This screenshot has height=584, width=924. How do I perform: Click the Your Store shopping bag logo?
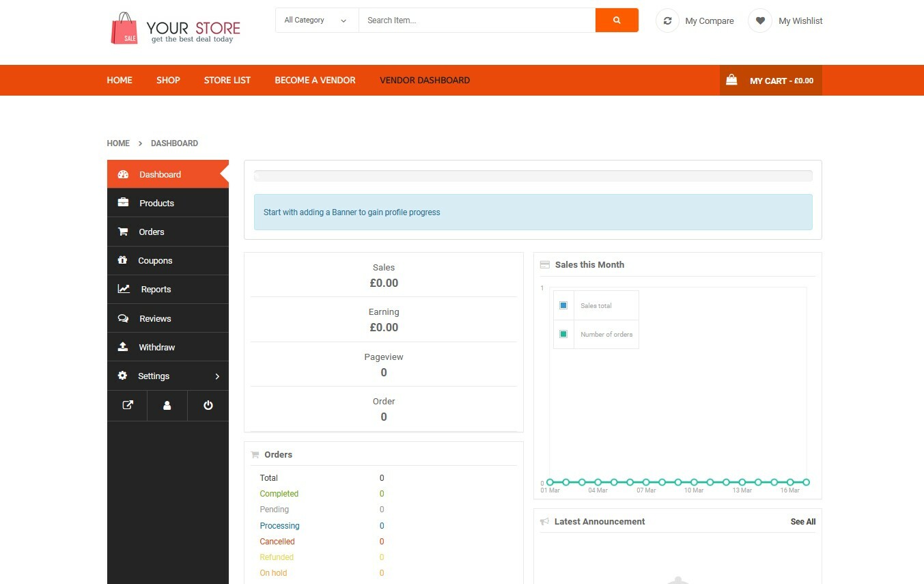(x=124, y=28)
